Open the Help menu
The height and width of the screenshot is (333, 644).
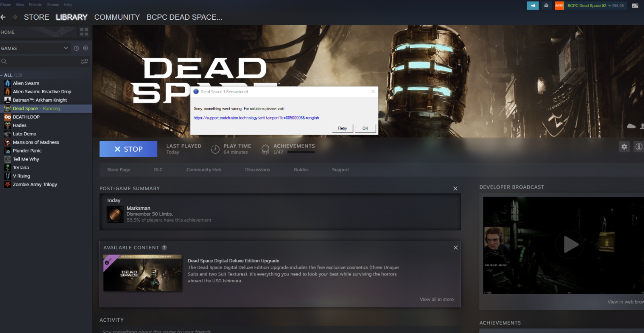[x=68, y=5]
